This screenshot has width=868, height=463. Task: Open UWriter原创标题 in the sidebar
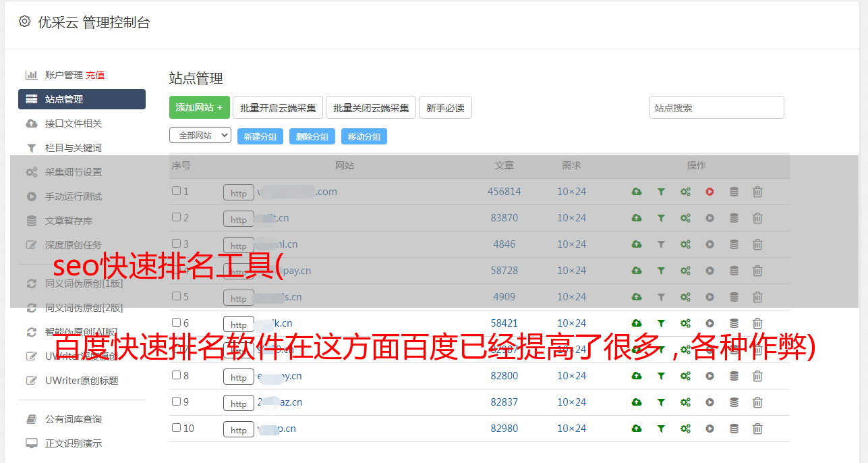pos(82,381)
